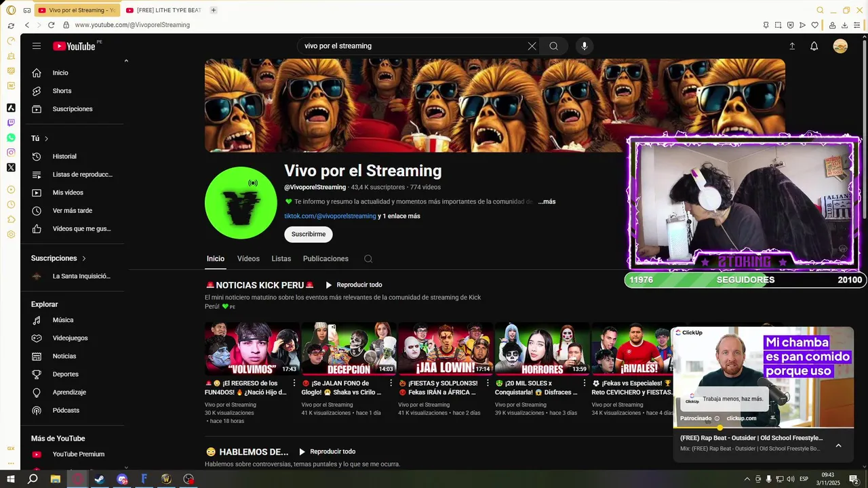Open Opera easy setup icon
Image resolution: width=868 pixels, height=488 pixels.
point(856,25)
